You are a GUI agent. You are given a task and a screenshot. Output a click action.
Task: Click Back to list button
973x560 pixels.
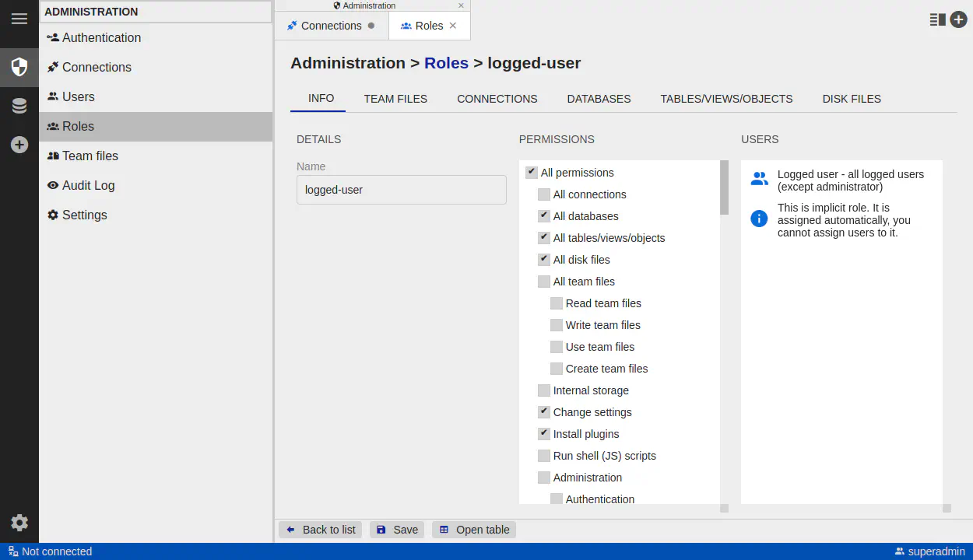pos(321,530)
